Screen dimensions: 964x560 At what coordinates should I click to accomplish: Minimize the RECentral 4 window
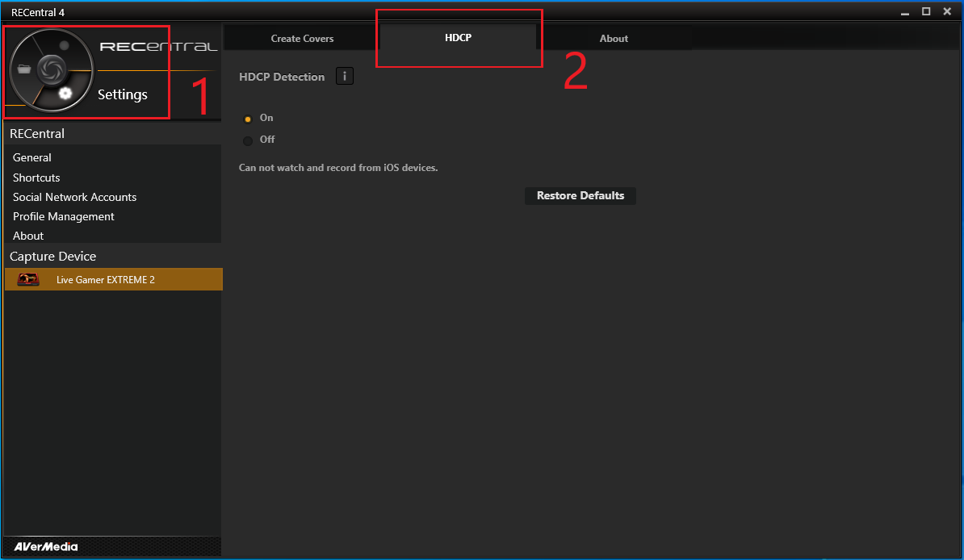[x=905, y=12]
